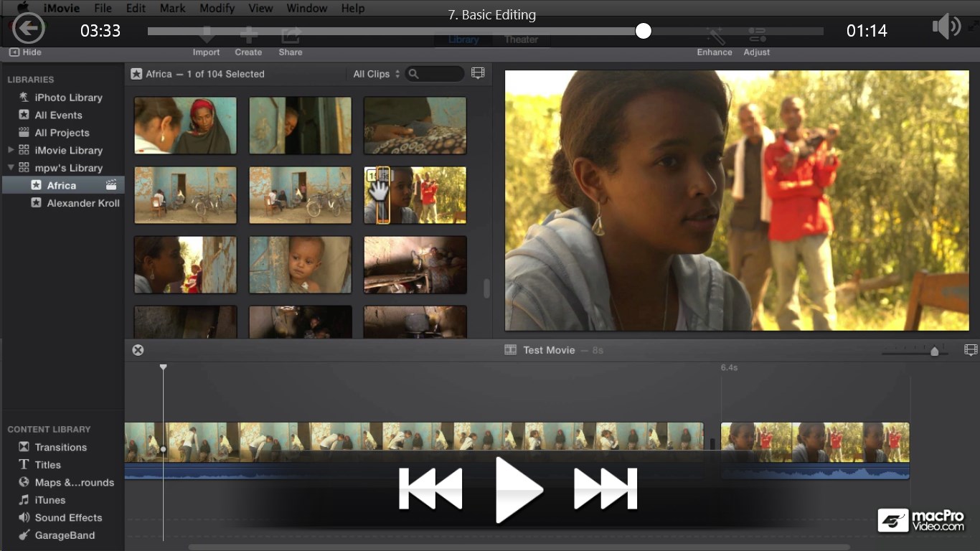The image size is (980, 551).
Task: Close the Test Movie timeline
Action: 138,350
